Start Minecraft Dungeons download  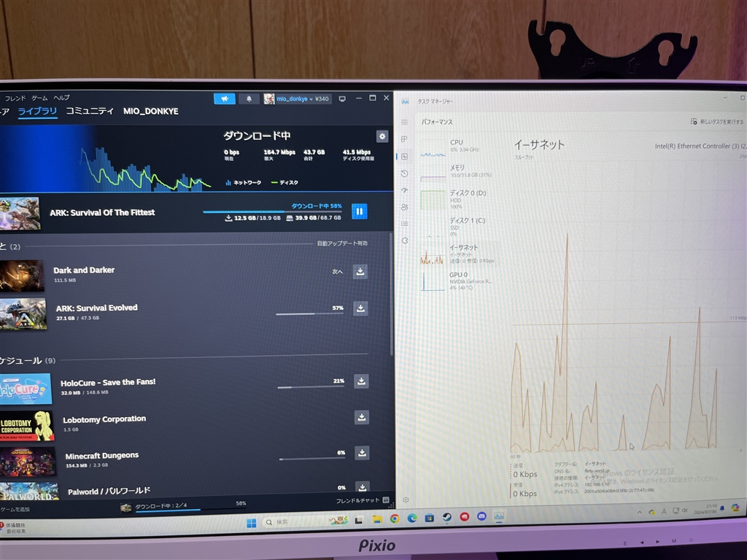pyautogui.click(x=362, y=452)
